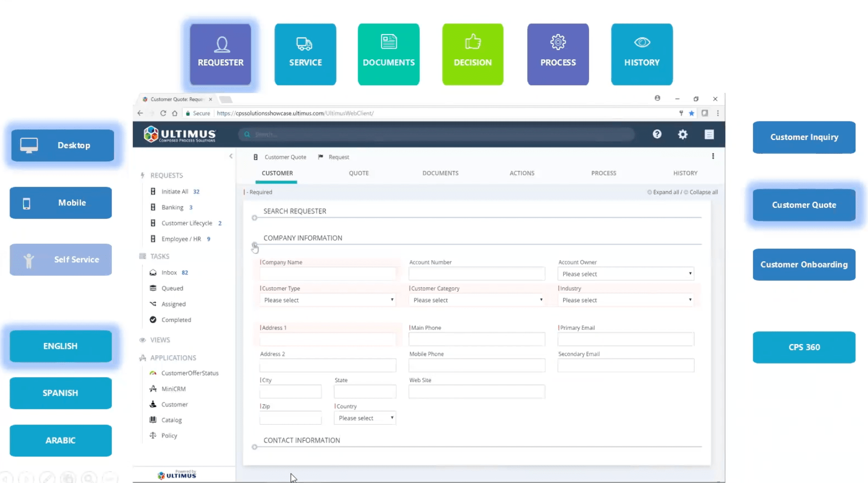Image resolution: width=868 pixels, height=483 pixels.
Task: Switch to the ACTIONS tab
Action: 522,173
